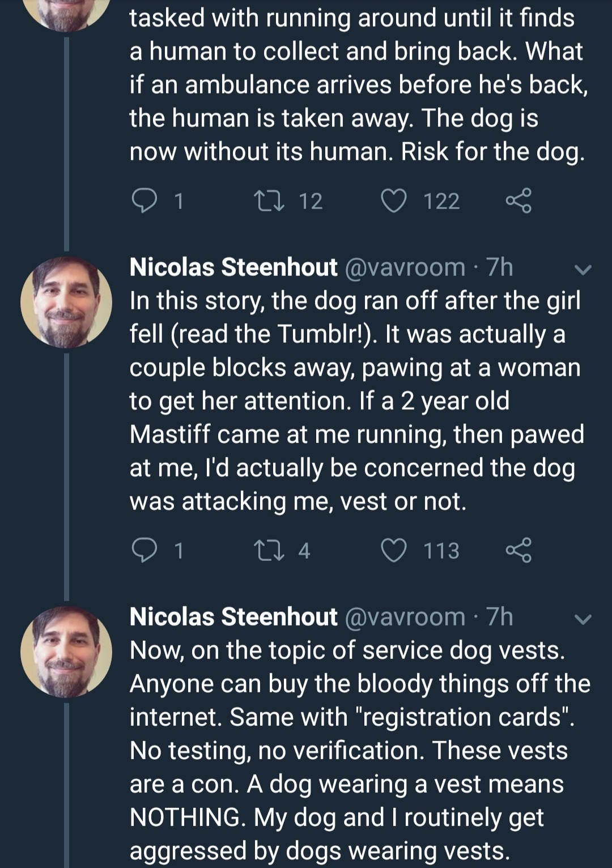Retweet the tweet with 4 retweets
The width and height of the screenshot is (612, 868).
269,550
